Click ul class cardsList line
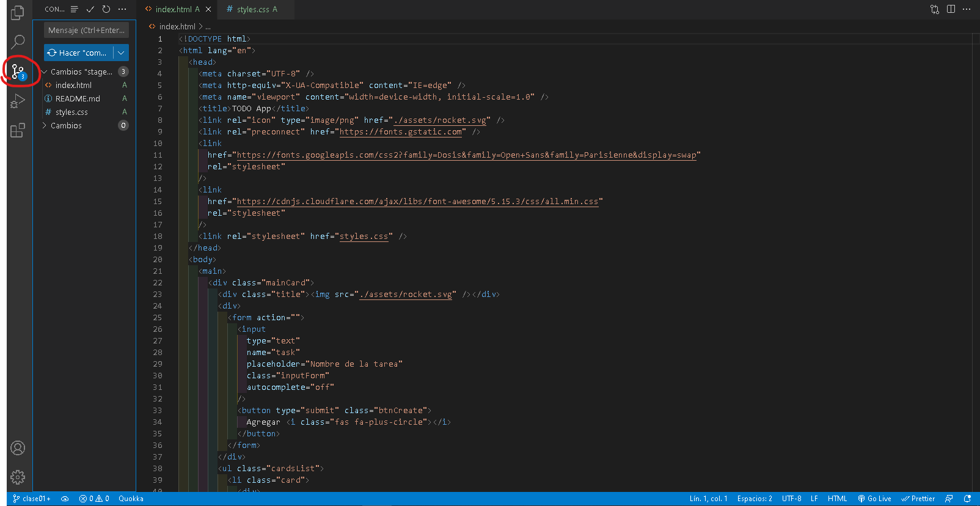Viewport: 980px width, 506px height. [271, 469]
